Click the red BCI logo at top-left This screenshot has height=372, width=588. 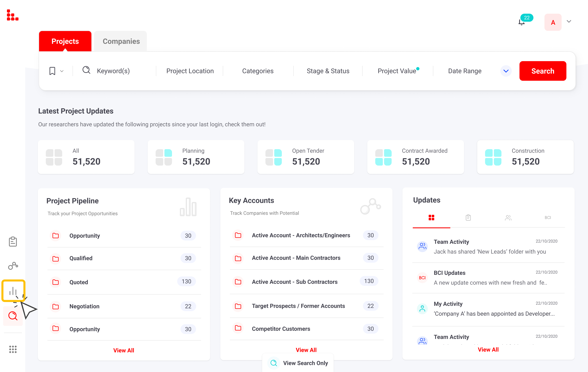pyautogui.click(x=13, y=15)
